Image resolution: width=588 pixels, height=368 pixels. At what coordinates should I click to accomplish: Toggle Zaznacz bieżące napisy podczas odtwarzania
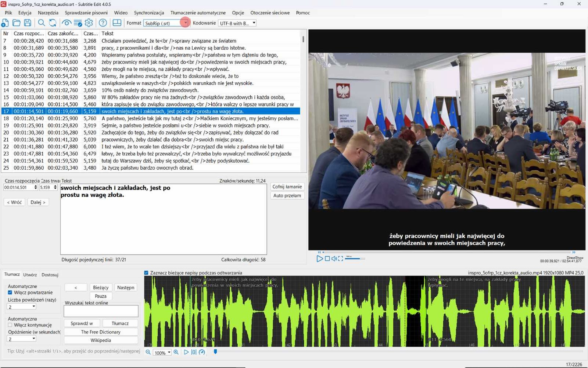tap(146, 273)
